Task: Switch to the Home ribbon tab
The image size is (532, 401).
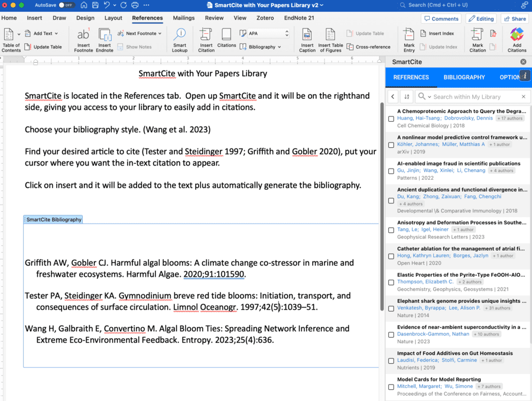Action: [9, 18]
